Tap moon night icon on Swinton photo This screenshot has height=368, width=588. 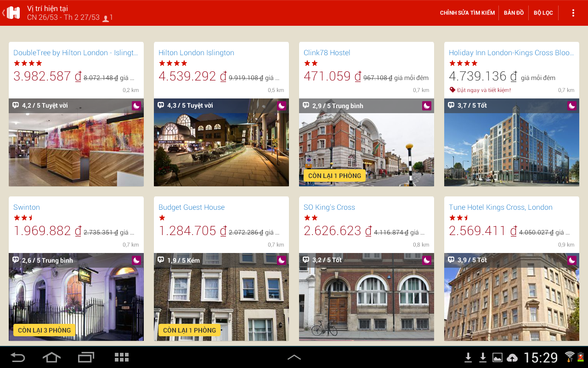point(136,260)
